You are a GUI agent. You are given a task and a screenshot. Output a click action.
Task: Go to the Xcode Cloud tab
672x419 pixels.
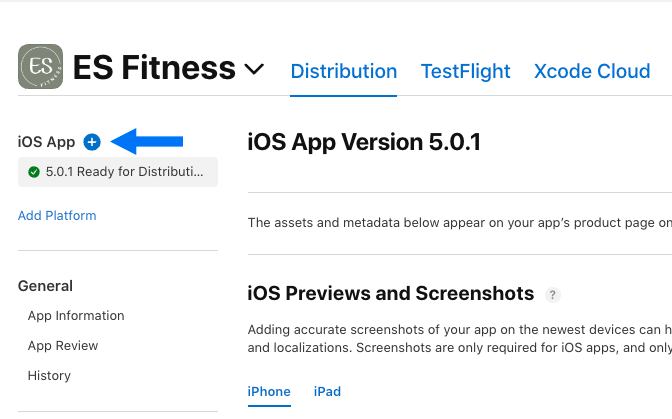(x=592, y=71)
